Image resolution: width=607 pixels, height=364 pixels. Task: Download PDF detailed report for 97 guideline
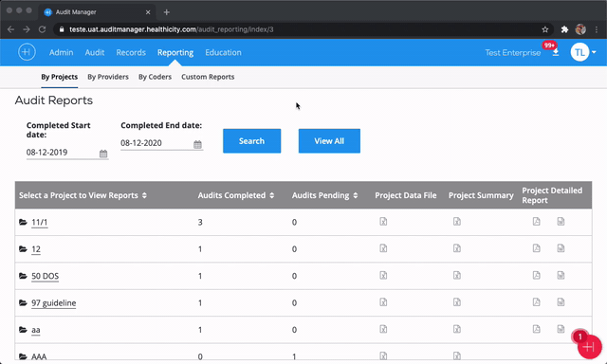[x=536, y=302]
